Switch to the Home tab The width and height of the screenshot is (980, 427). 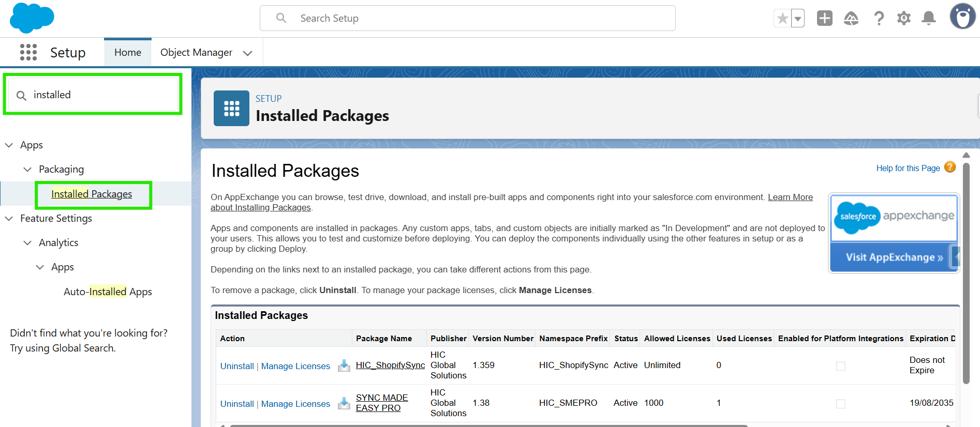(x=128, y=52)
